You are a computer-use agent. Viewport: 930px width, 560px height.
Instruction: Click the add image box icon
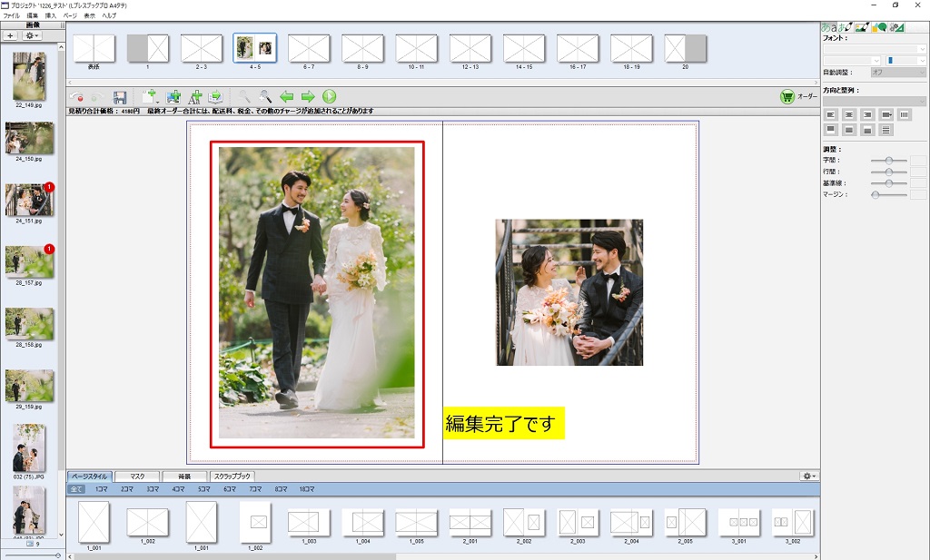[x=173, y=96]
